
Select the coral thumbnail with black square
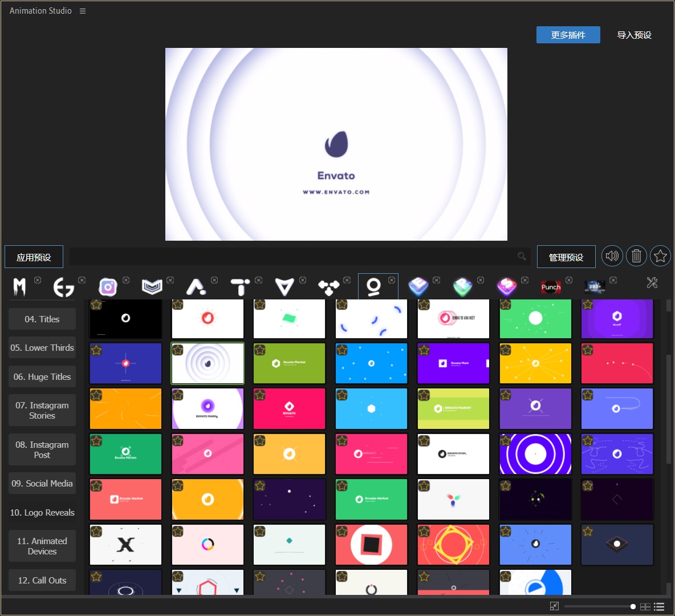[x=371, y=545]
